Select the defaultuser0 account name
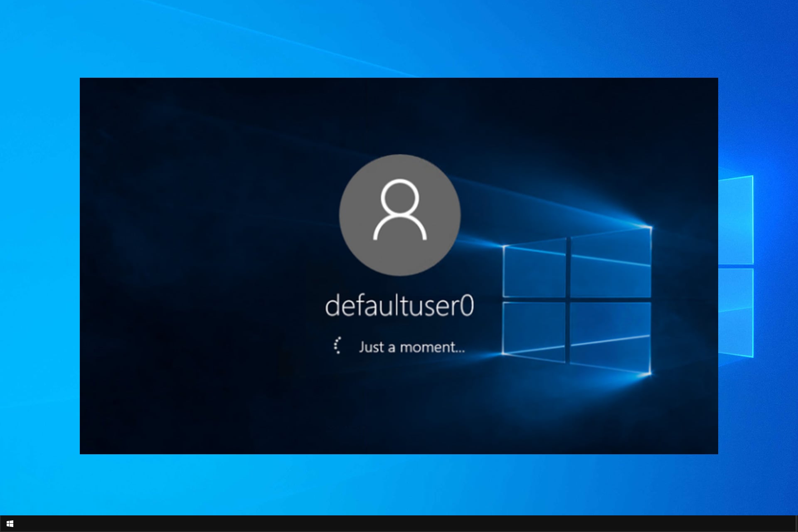This screenshot has height=532, width=798. [x=399, y=306]
